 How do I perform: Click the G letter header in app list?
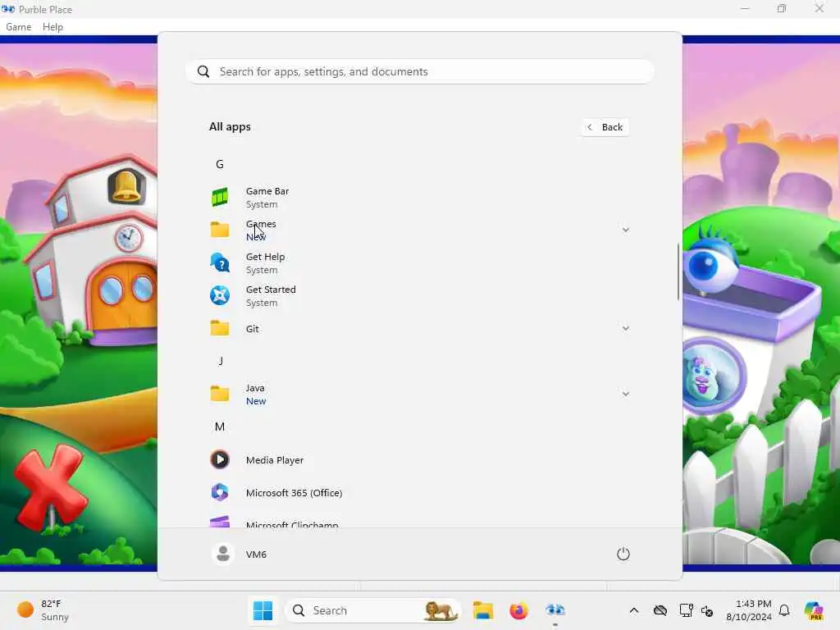tap(220, 164)
